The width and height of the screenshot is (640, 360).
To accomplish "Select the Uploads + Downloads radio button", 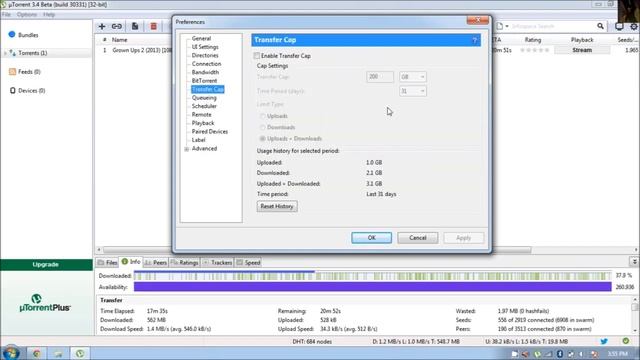I will [262, 139].
